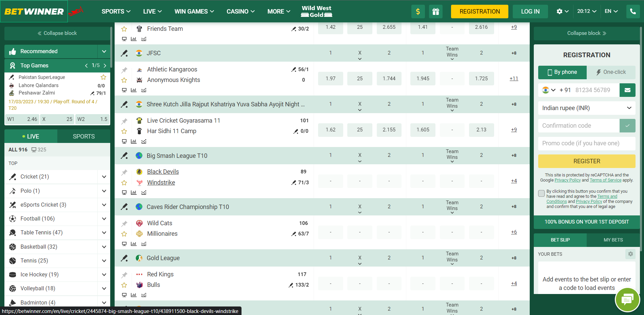Click the yellow REGISTER button
Viewport: 644px width, 315px height.
[x=587, y=161]
